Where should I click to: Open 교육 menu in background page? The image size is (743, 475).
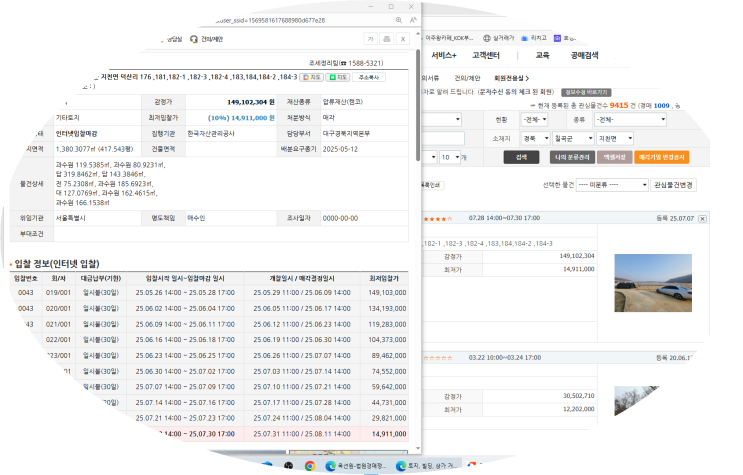542,55
